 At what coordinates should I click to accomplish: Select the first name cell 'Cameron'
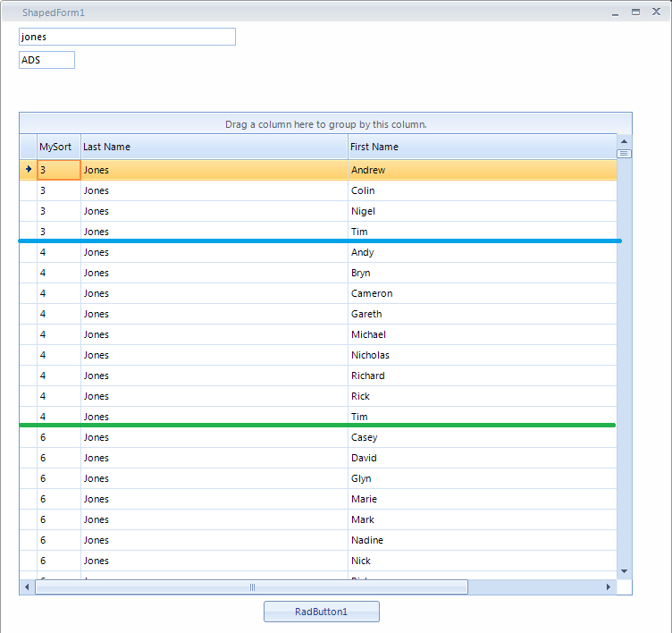(x=483, y=293)
